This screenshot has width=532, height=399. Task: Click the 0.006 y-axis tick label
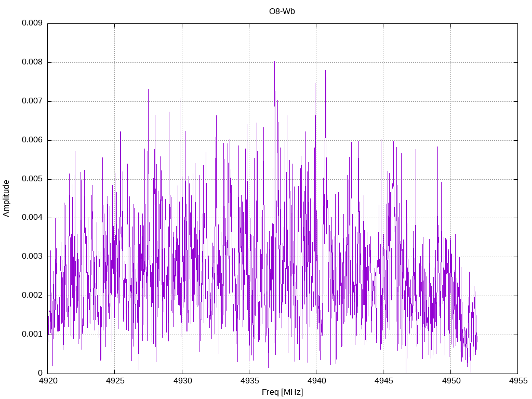click(x=32, y=140)
